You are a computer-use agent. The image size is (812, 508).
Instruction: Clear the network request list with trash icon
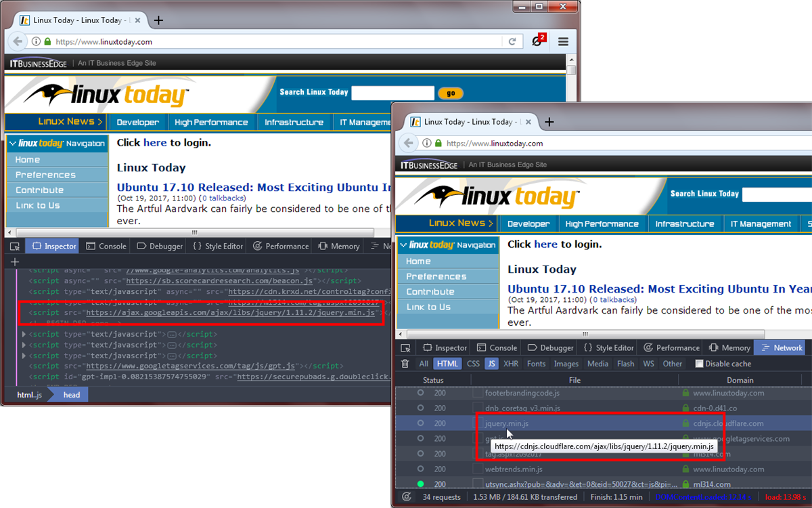[405, 364]
